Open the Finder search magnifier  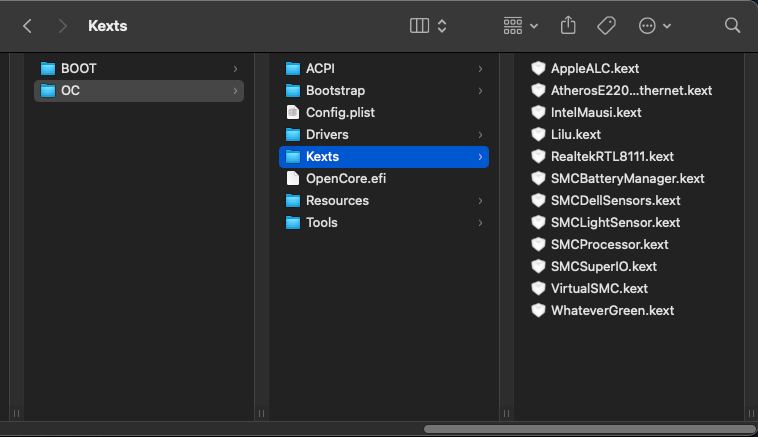click(x=732, y=25)
